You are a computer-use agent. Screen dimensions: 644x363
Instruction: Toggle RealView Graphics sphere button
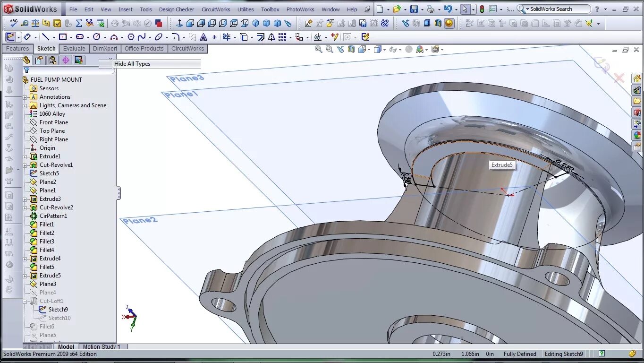pos(449,23)
